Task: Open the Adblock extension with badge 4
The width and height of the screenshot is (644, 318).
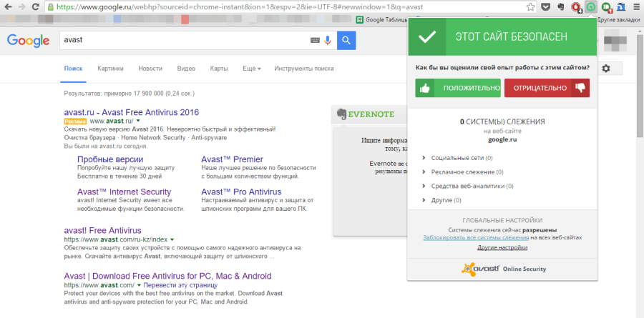Action: [x=575, y=7]
